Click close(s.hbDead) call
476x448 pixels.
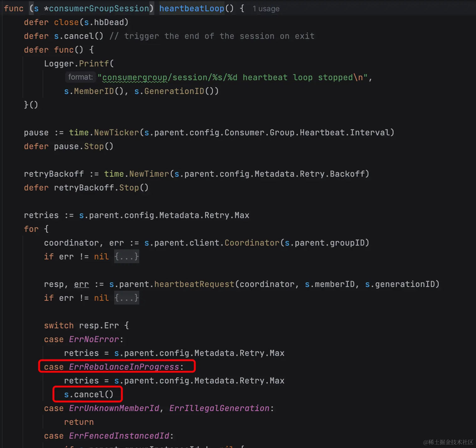point(91,22)
